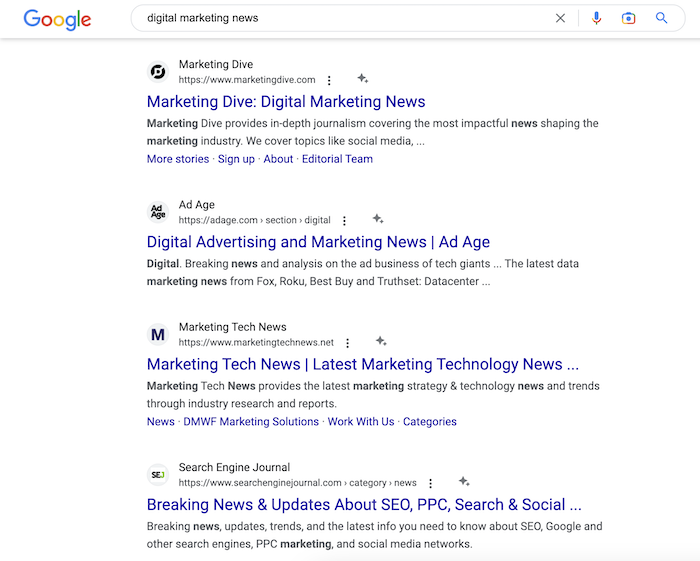This screenshot has height=561, width=700.
Task: Open Marketing Dive: Digital Marketing News result
Action: point(286,101)
